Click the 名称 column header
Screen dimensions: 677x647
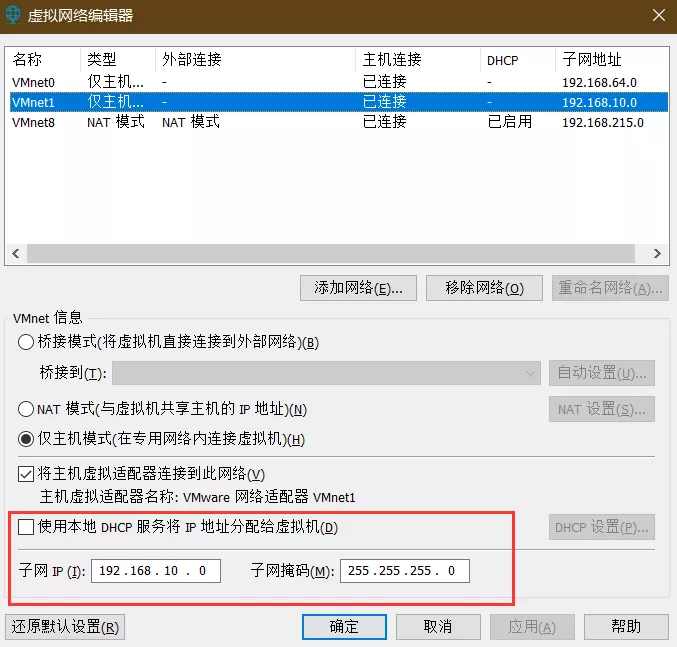coord(30,60)
